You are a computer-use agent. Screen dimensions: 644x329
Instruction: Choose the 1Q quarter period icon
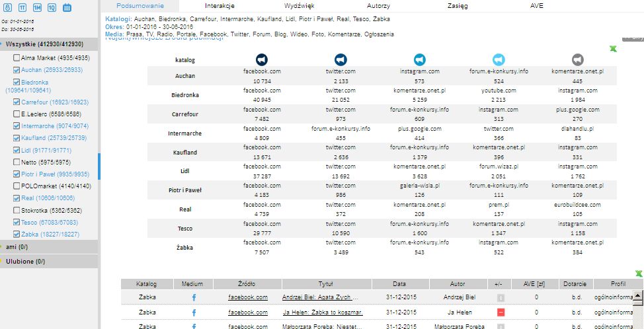52,8
